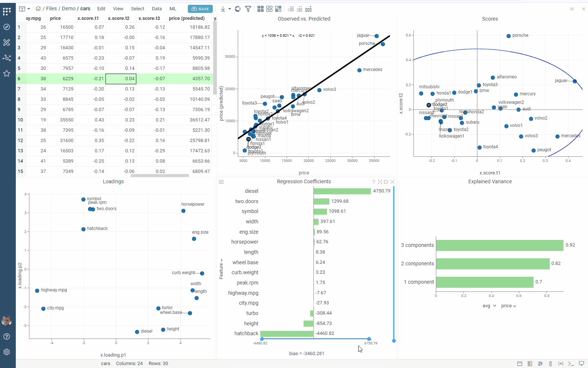Open the price column dropdown under Explained Variance
The width and height of the screenshot is (588, 368).
(x=509, y=306)
